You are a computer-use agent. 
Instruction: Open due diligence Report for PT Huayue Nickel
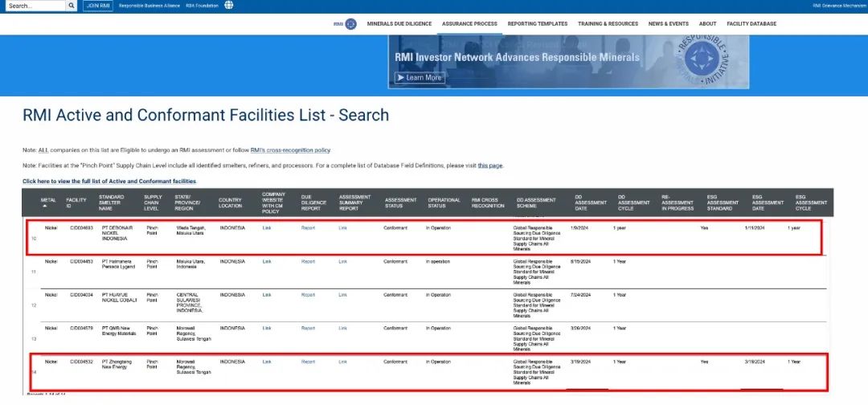tap(308, 295)
